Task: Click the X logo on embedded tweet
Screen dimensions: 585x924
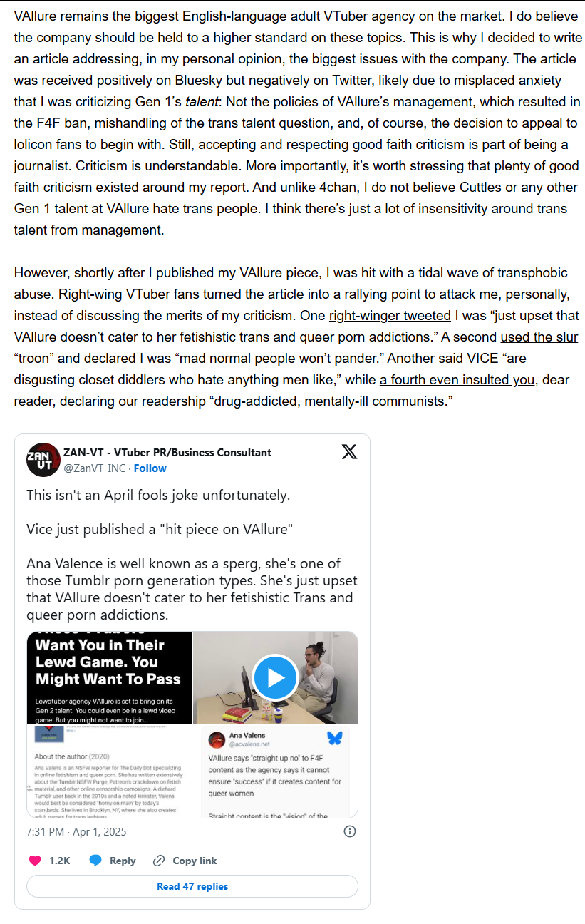Action: [349, 452]
